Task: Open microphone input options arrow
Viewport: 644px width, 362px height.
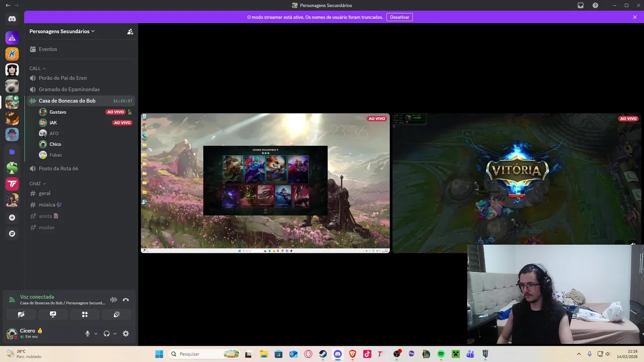Action: (96, 333)
